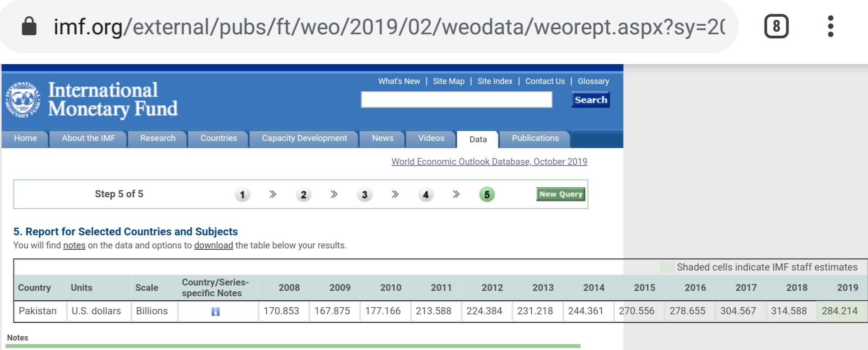Click the Units column header

coord(81,288)
